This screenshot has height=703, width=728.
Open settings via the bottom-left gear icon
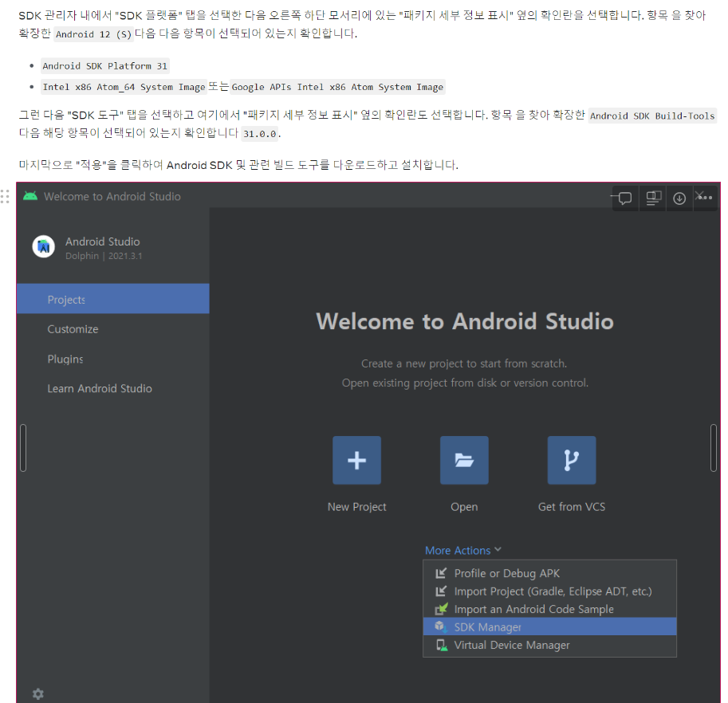tap(38, 693)
